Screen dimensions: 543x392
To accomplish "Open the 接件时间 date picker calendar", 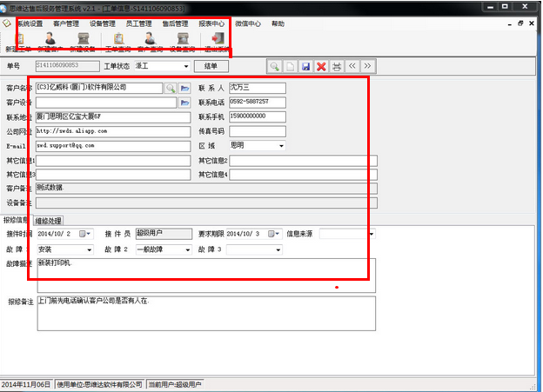I will click(85, 234).
